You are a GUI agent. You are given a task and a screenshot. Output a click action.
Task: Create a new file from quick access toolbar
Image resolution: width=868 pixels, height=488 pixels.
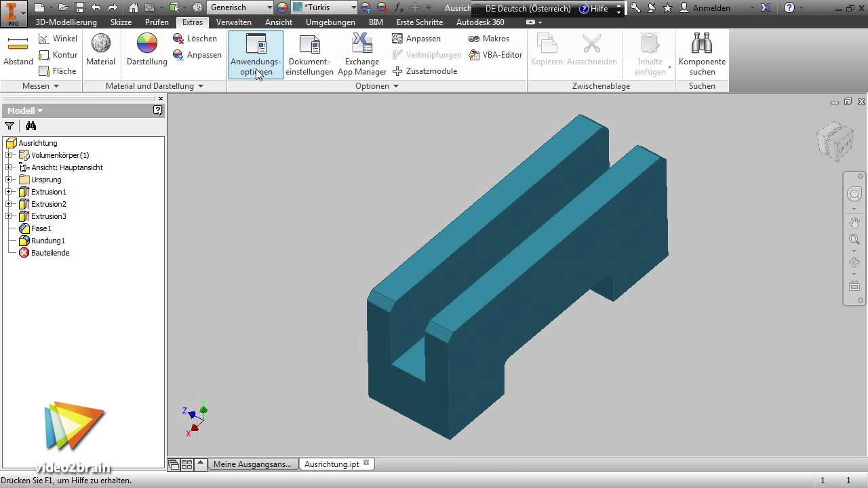[x=39, y=8]
